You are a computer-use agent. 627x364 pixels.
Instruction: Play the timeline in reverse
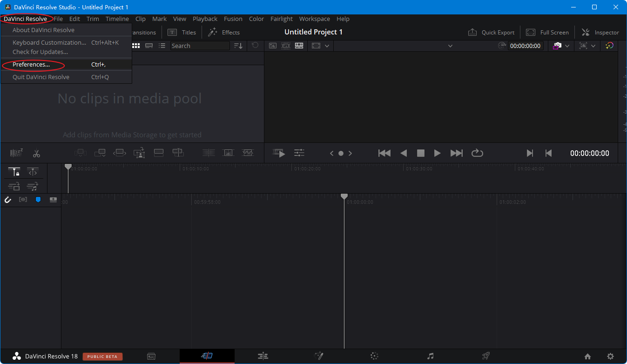pyautogui.click(x=404, y=153)
